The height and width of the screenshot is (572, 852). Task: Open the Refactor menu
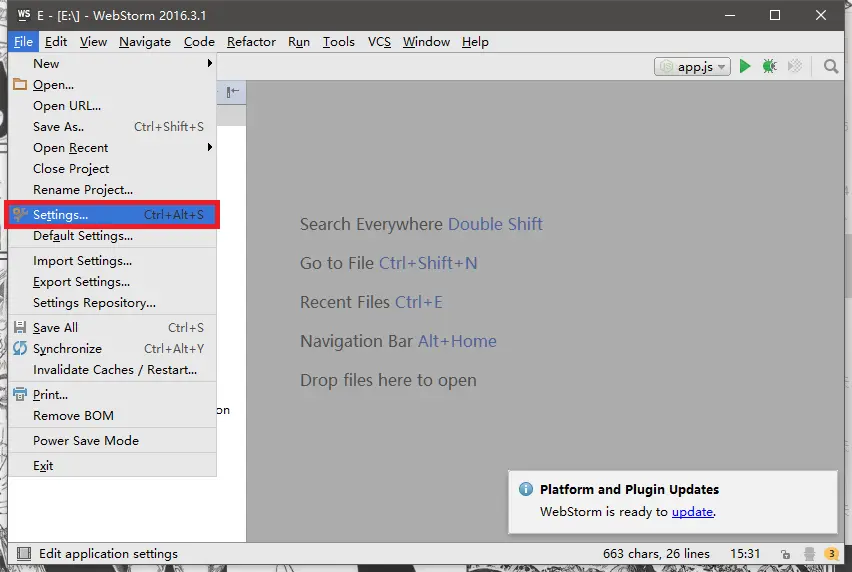(x=251, y=42)
